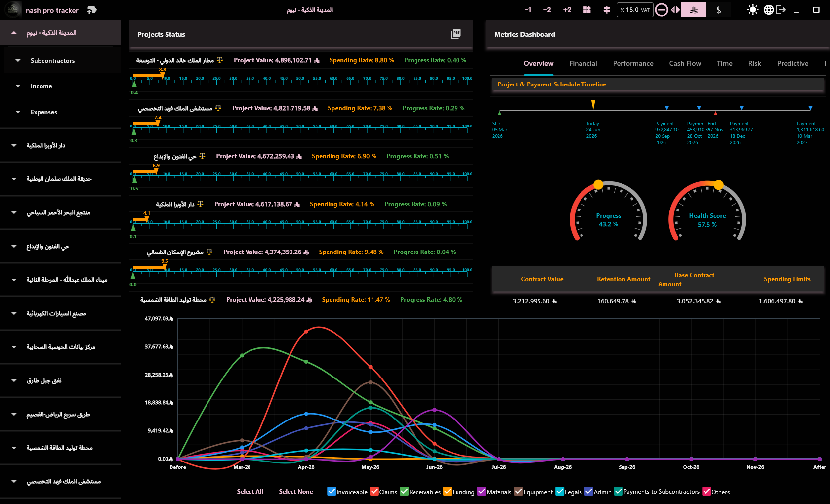Toggle the Admin series checkbox
The height and width of the screenshot is (504, 830).
coord(589,491)
